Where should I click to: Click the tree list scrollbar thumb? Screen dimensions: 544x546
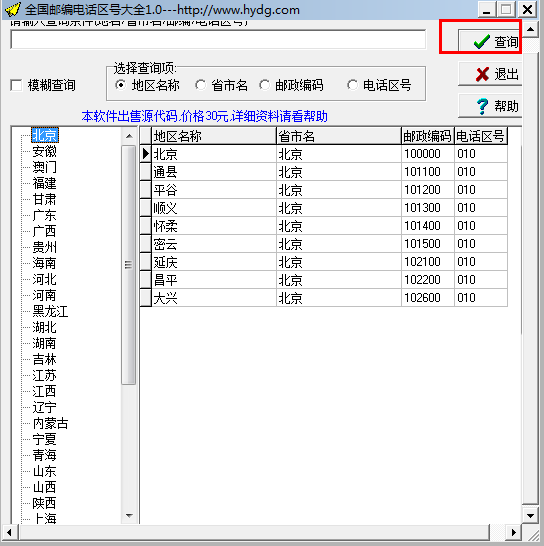(129, 265)
